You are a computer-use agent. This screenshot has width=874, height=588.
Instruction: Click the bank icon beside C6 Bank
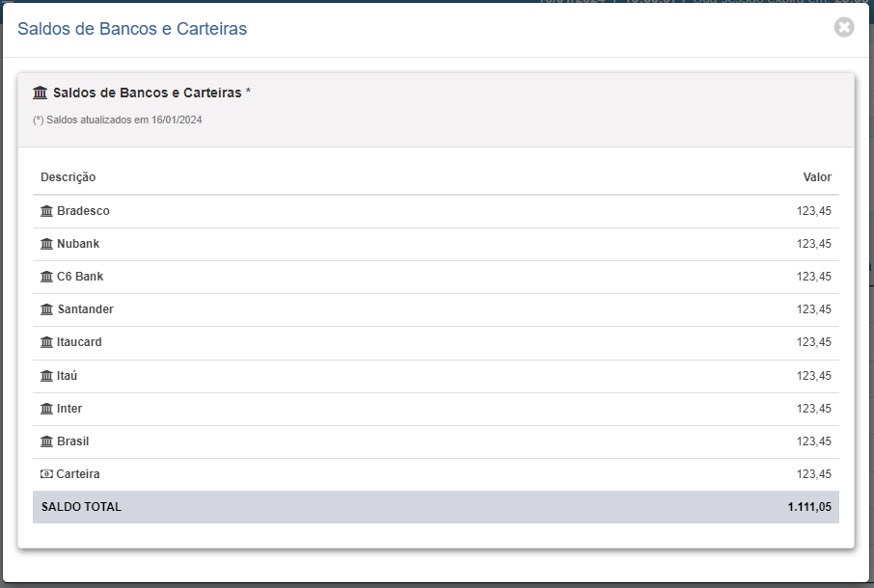click(x=47, y=277)
